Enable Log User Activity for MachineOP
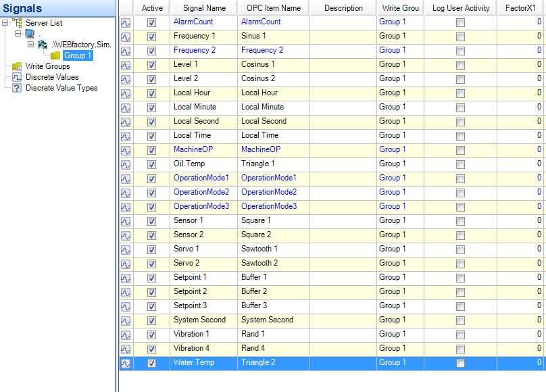Image resolution: width=546 pixels, height=392 pixels. point(460,150)
